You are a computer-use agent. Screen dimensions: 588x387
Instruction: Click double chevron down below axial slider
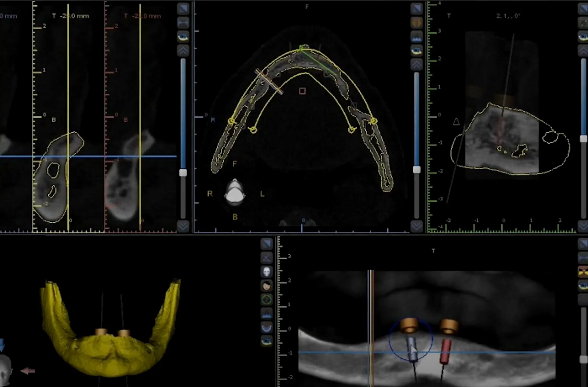[416, 227]
